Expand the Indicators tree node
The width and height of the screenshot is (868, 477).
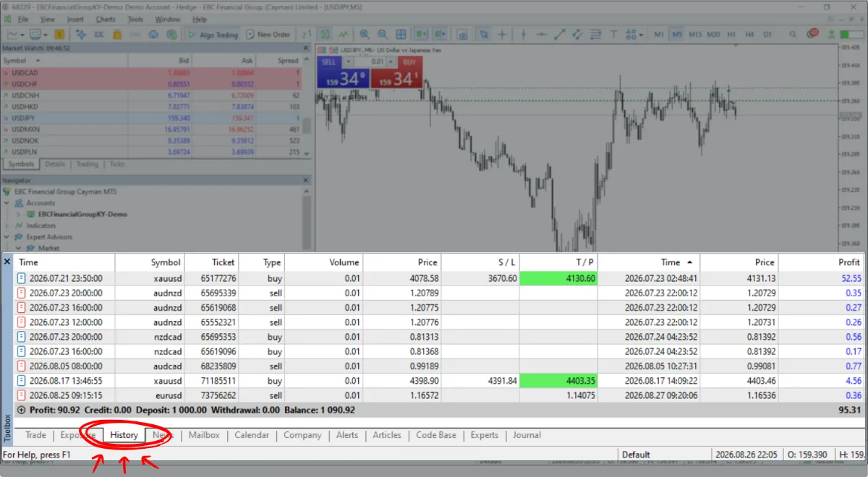[8, 225]
